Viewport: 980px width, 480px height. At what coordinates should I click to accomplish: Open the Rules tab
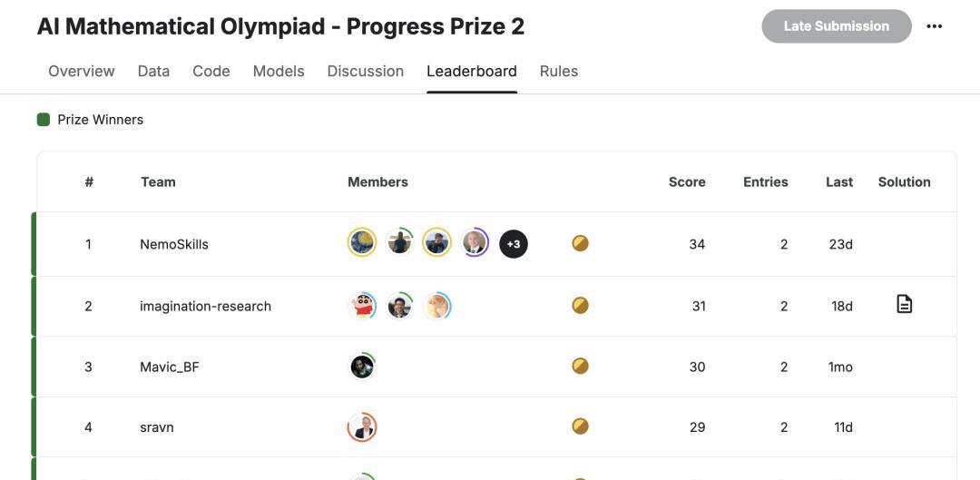pos(559,72)
